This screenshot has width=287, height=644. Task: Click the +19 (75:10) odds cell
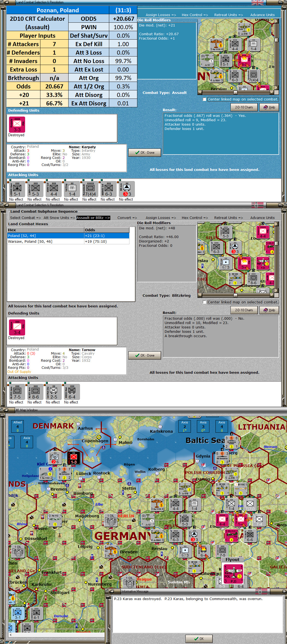106,242
